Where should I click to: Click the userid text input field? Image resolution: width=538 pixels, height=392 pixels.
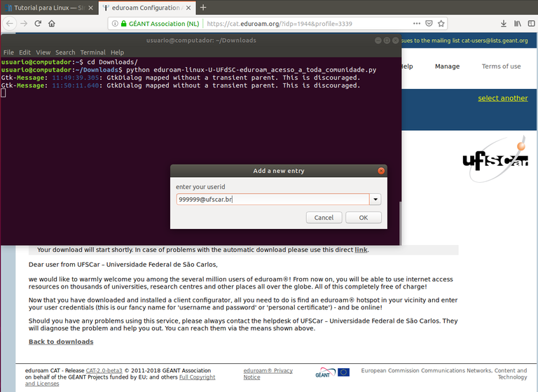pos(273,199)
